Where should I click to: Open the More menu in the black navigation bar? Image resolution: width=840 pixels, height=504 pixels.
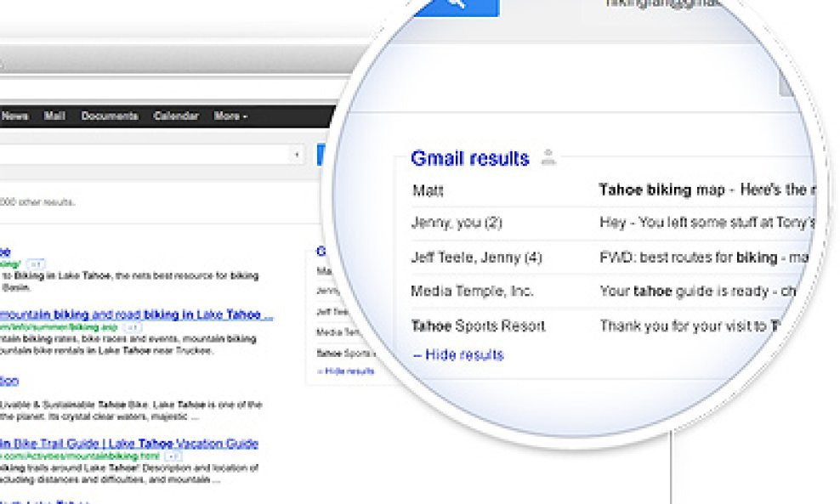(230, 116)
